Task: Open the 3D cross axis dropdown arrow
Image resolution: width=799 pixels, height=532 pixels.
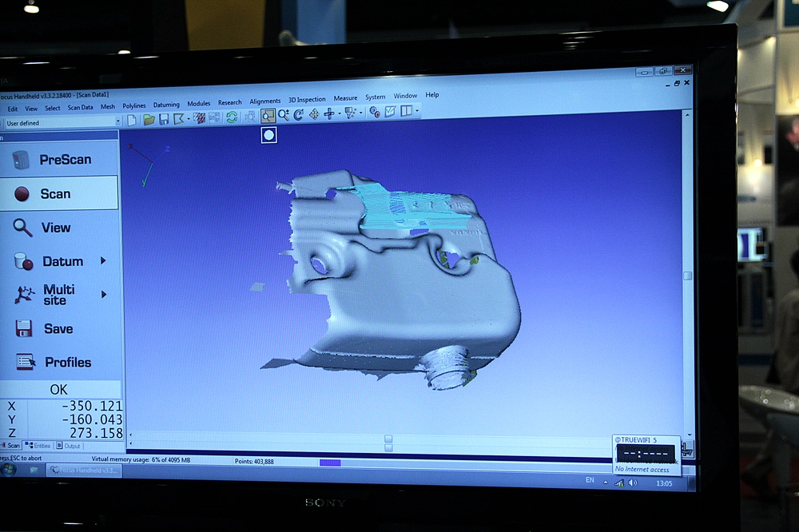Action: click(x=340, y=113)
